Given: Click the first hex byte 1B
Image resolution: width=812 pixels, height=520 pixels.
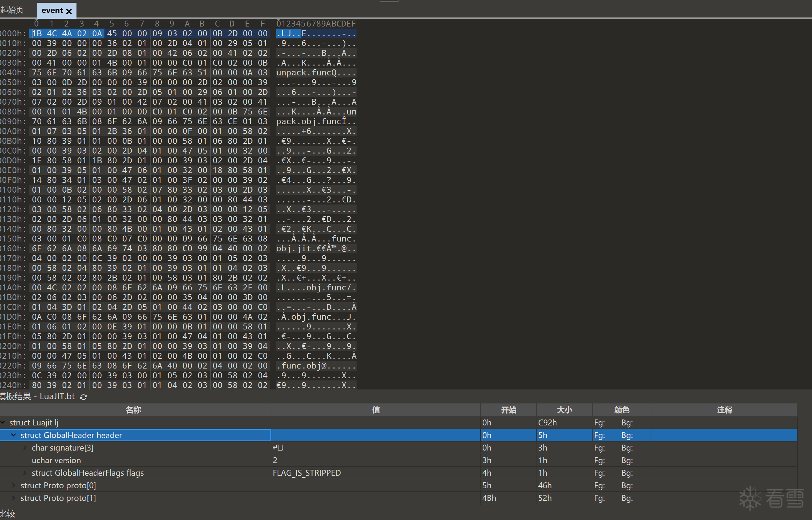Looking at the screenshot, I should click(x=37, y=34).
